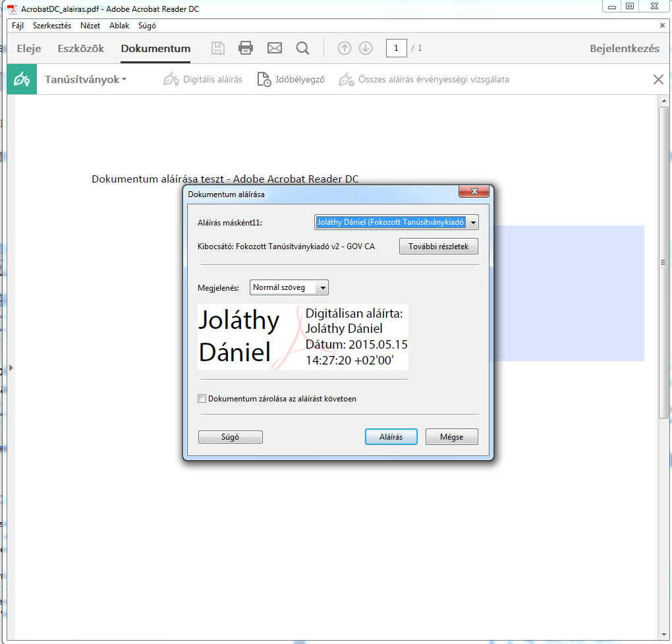672x644 pixels.
Task: Open the Aláírás másként signer dropdown
Action: click(397, 222)
